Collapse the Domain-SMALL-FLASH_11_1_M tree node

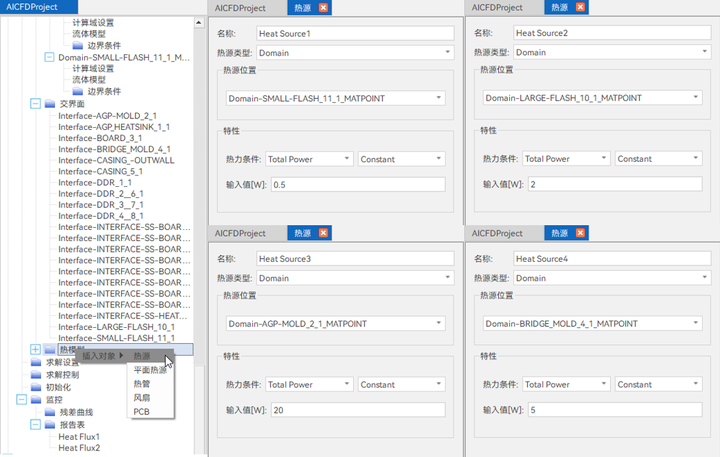tap(49, 57)
